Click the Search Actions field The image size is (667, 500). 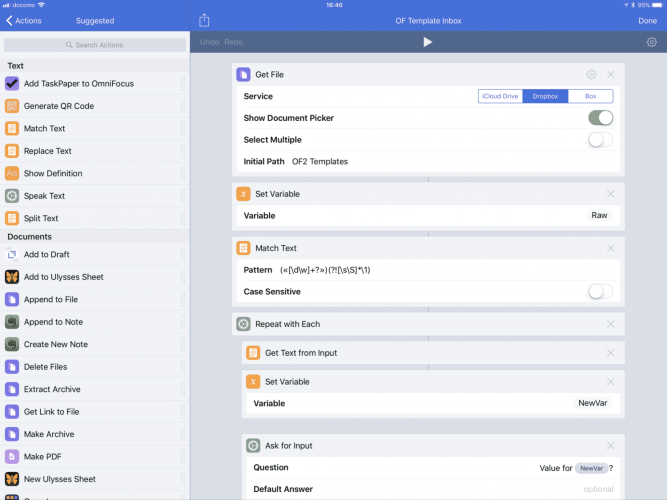click(94, 45)
